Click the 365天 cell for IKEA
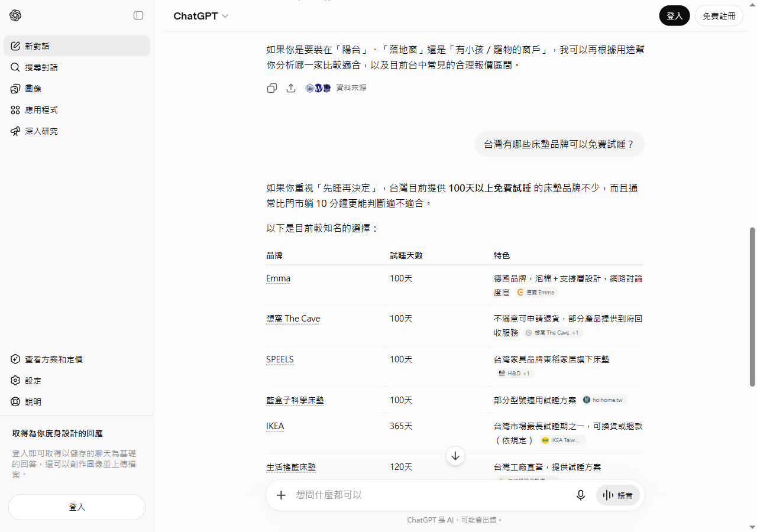 401,426
